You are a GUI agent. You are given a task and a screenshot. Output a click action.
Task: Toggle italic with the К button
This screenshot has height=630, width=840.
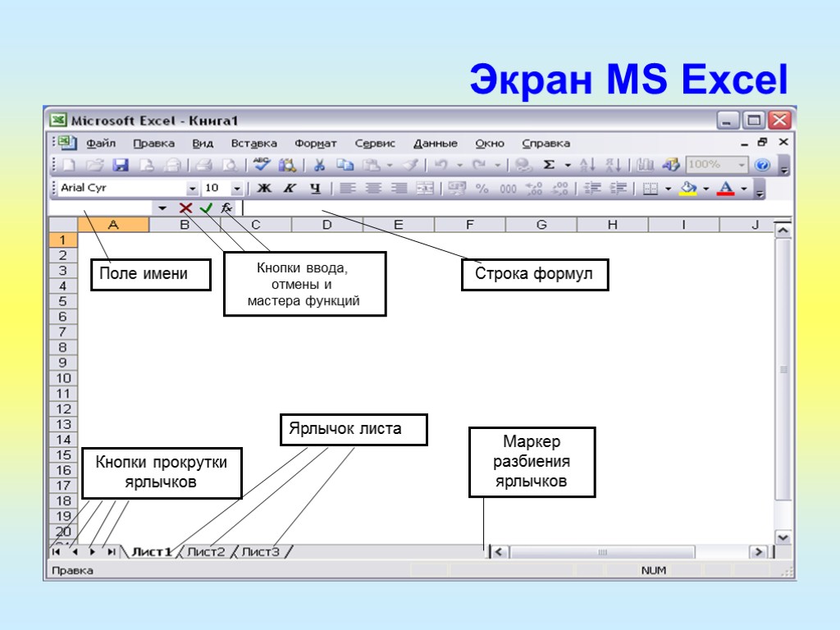point(290,189)
